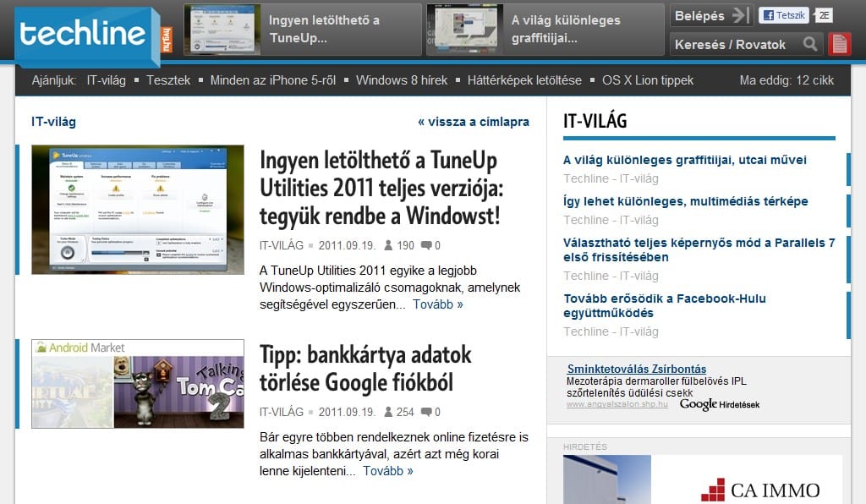Click the 2011.09.19. date under bankkártya article
The height and width of the screenshot is (504, 866).
click(347, 412)
